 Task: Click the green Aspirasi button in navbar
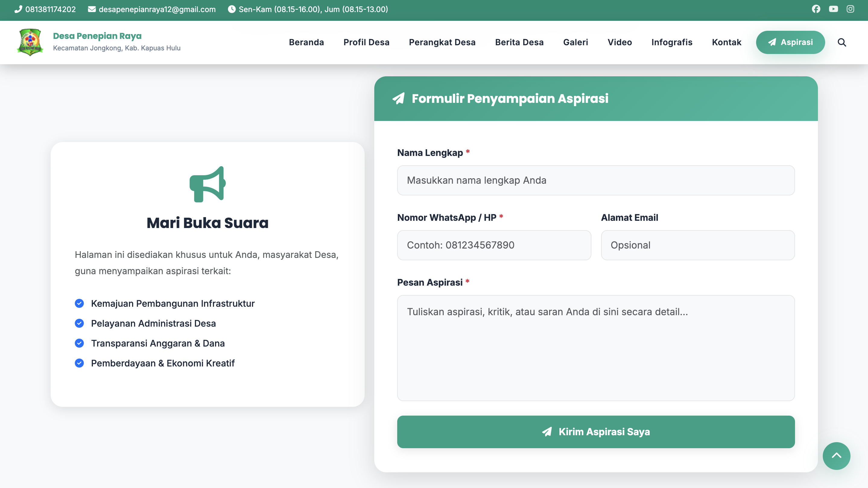[790, 42]
